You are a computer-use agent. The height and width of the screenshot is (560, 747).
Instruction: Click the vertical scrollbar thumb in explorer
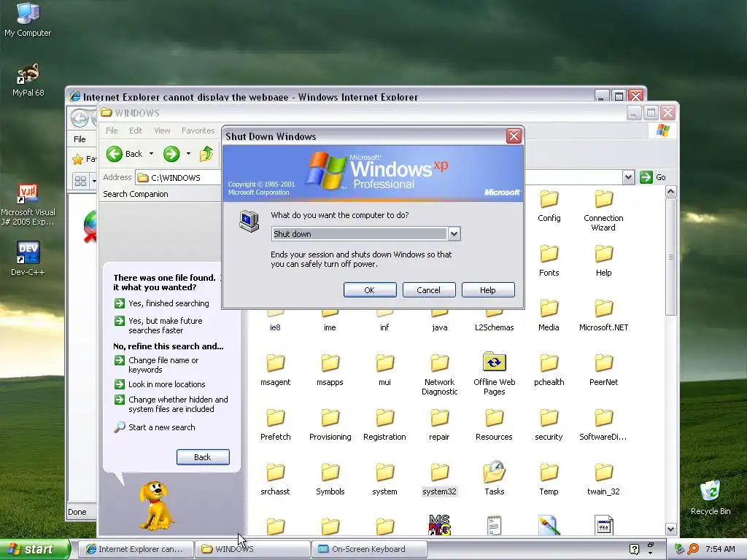(x=671, y=257)
